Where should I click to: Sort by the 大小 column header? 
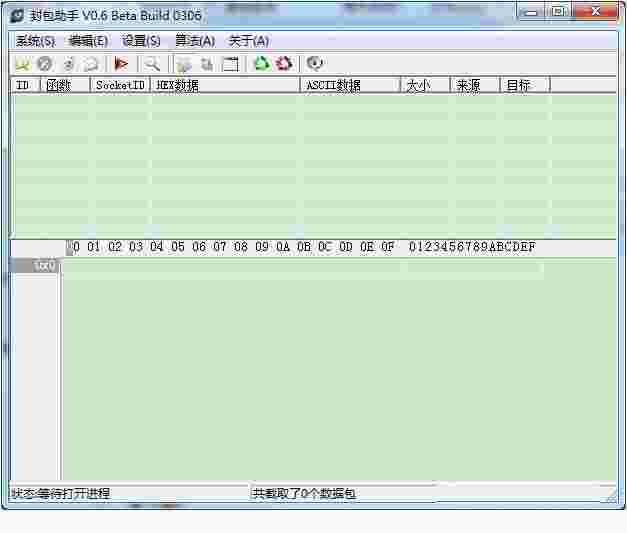coord(425,85)
